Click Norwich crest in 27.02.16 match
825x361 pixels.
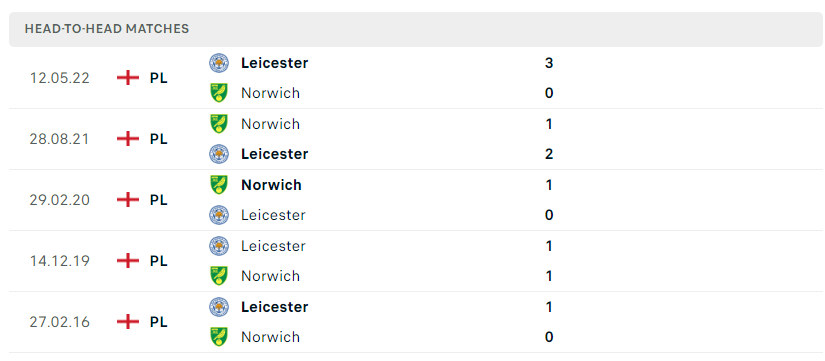coord(218,337)
